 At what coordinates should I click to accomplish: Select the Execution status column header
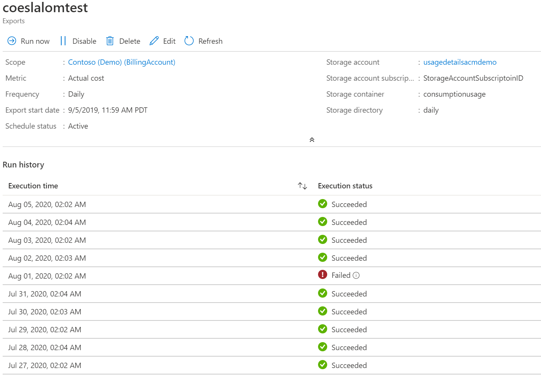(x=345, y=186)
